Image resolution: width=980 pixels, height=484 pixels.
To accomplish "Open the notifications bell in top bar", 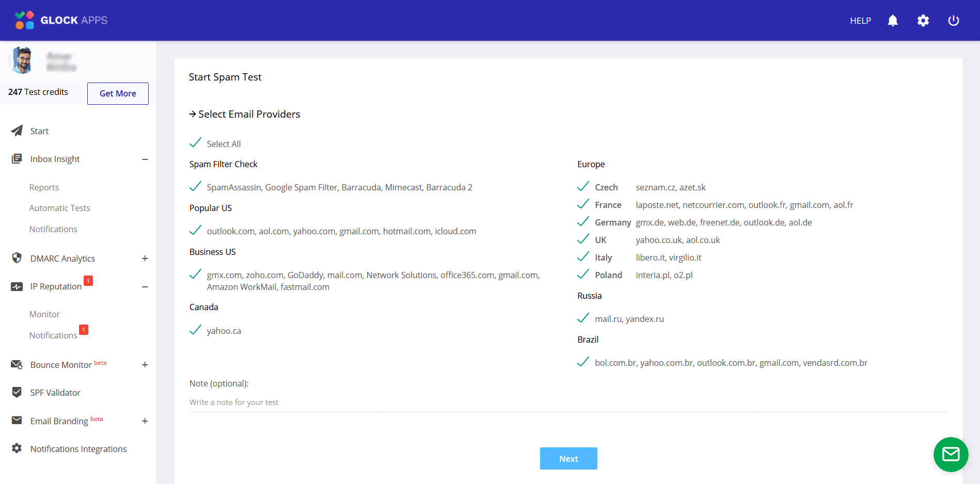I will point(893,21).
